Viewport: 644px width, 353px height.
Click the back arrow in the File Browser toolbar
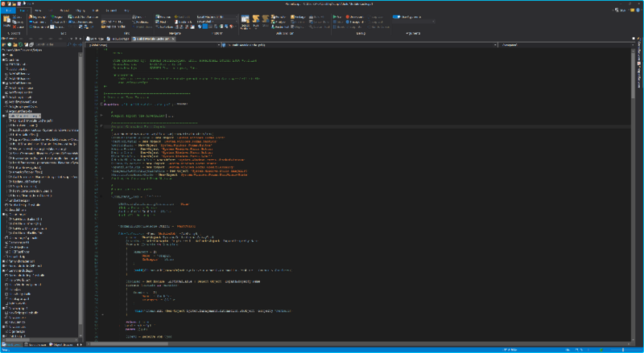pos(75,44)
